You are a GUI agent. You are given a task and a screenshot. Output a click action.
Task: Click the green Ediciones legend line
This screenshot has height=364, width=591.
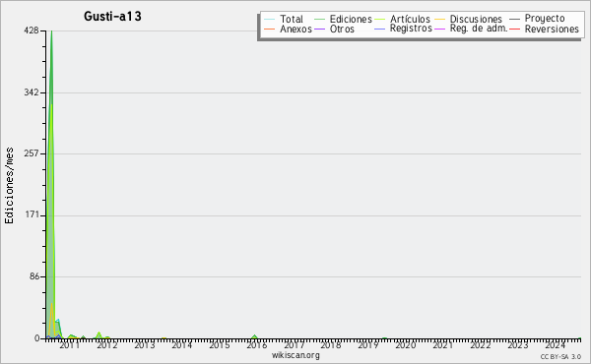coord(319,20)
